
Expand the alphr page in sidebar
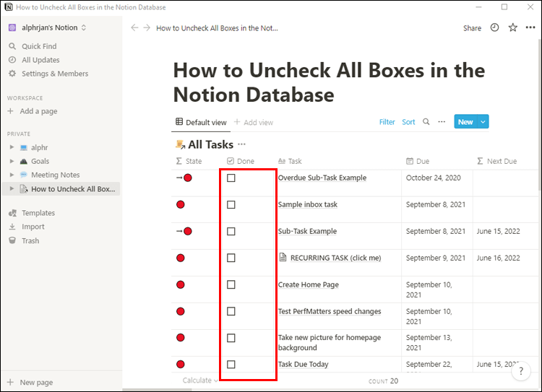point(12,147)
